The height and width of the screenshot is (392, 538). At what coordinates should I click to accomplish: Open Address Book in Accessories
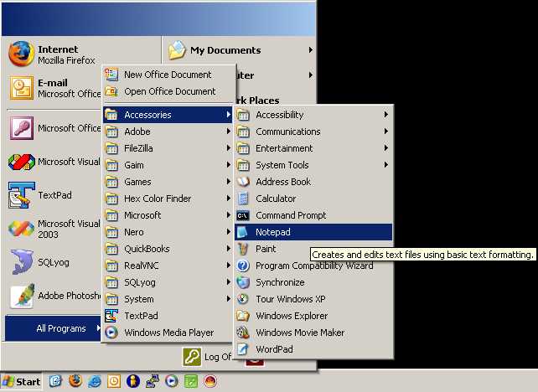click(x=313, y=182)
